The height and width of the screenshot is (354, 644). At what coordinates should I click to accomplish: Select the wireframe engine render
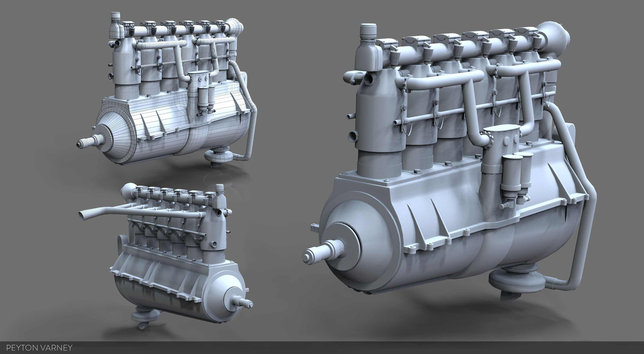click(x=167, y=90)
